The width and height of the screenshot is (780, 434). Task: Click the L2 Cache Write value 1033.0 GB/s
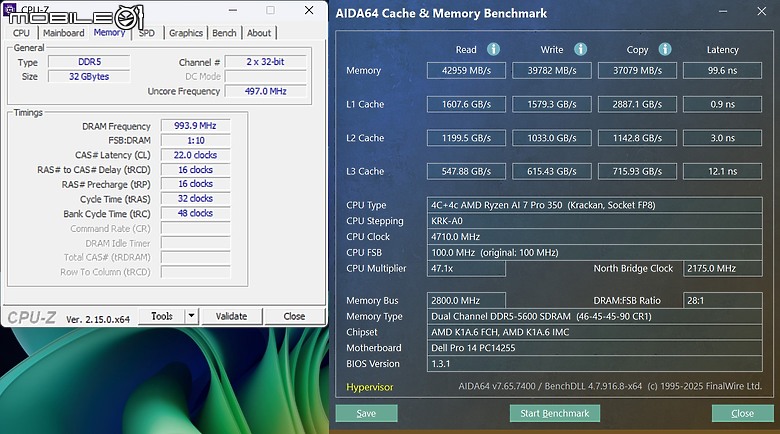552,138
